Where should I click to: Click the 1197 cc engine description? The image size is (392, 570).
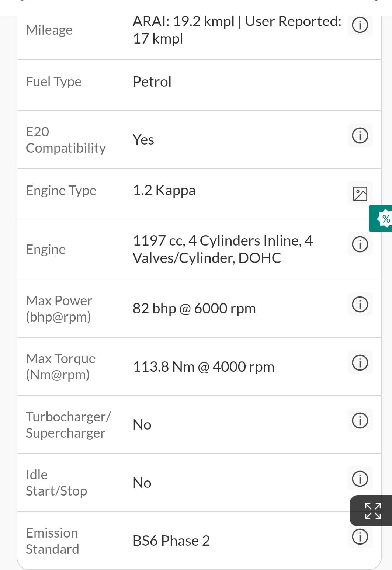[x=223, y=249]
